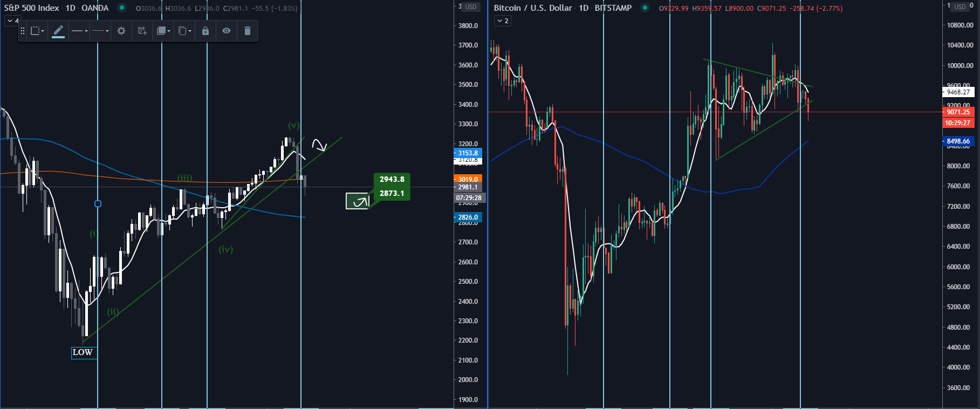
Task: Open drawing settings gear icon
Action: pyautogui.click(x=121, y=31)
